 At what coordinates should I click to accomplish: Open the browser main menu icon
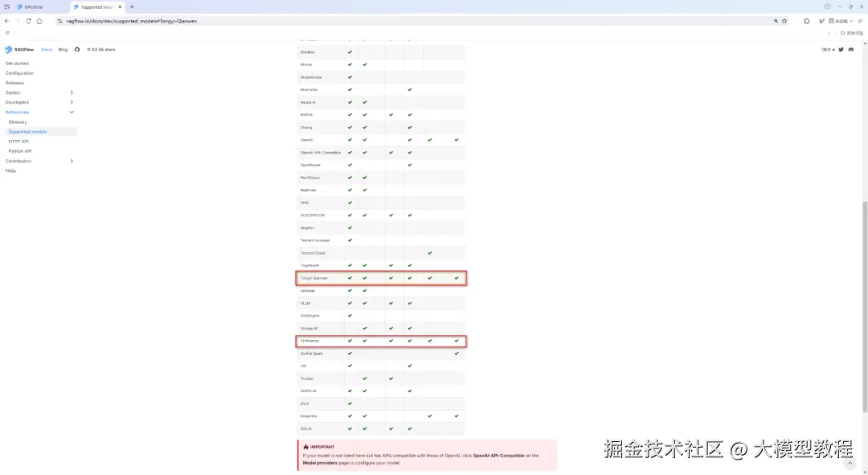tap(860, 21)
